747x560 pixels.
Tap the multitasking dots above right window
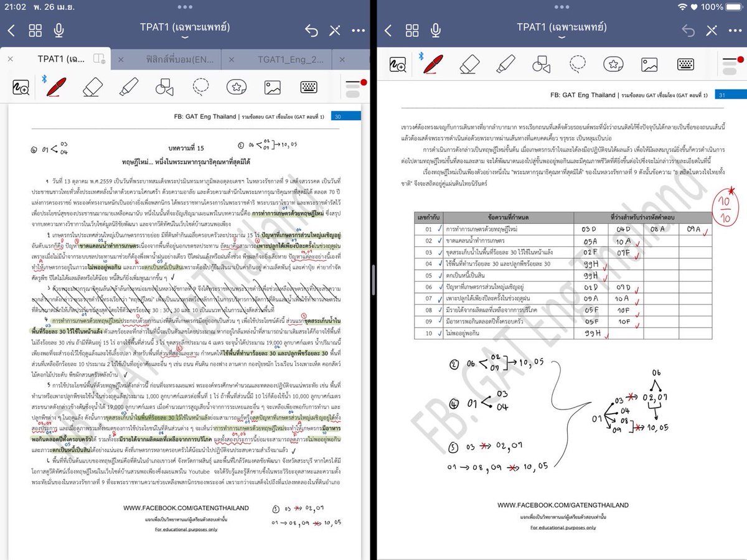click(561, 6)
